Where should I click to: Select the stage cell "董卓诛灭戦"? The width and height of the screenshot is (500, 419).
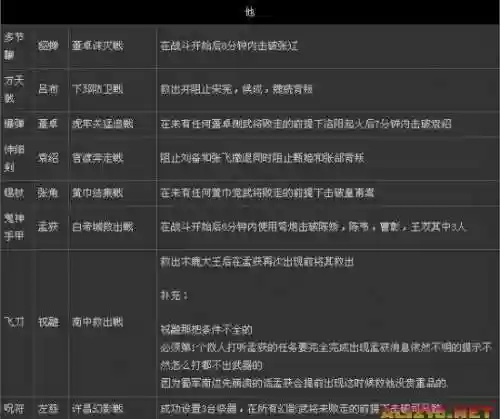coord(98,45)
